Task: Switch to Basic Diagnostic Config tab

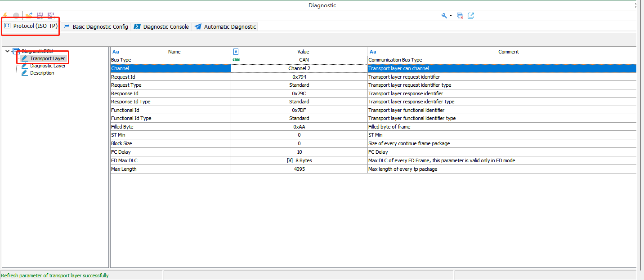Action: 96,27
